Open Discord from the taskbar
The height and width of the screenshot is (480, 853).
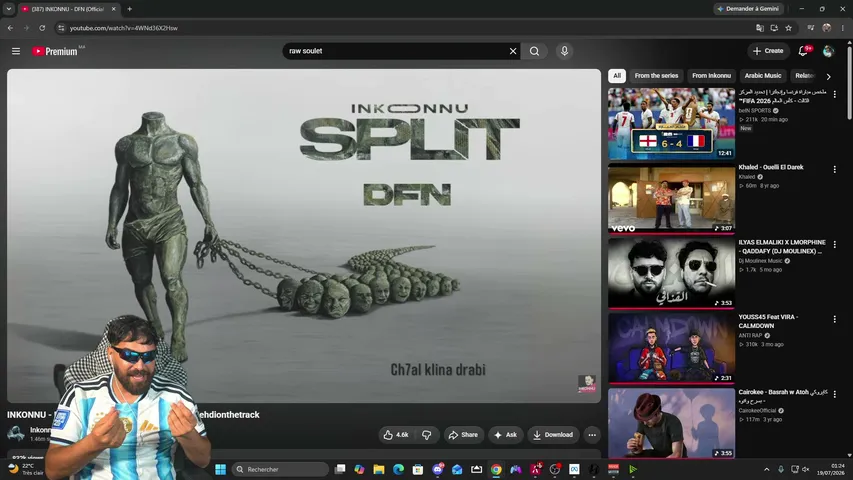click(x=437, y=469)
